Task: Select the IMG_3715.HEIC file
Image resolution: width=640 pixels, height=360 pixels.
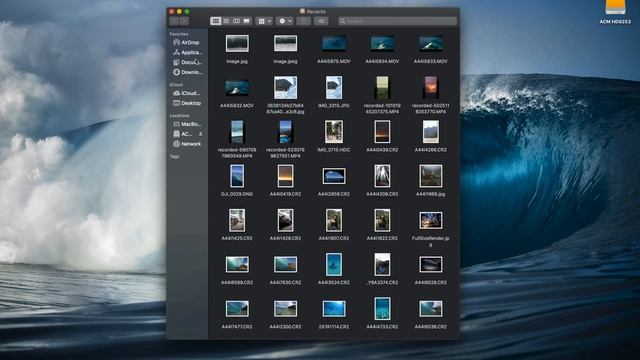Action: [334, 131]
